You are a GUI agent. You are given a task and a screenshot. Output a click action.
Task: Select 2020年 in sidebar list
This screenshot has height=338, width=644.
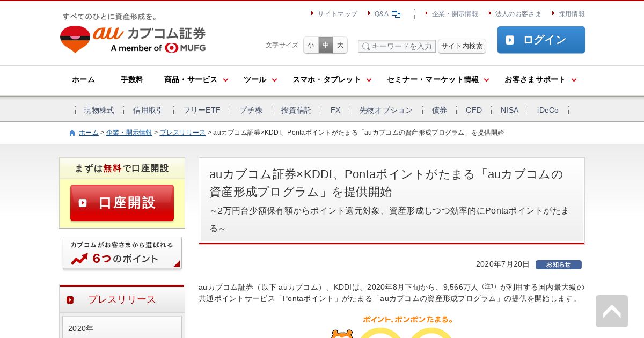click(122, 328)
